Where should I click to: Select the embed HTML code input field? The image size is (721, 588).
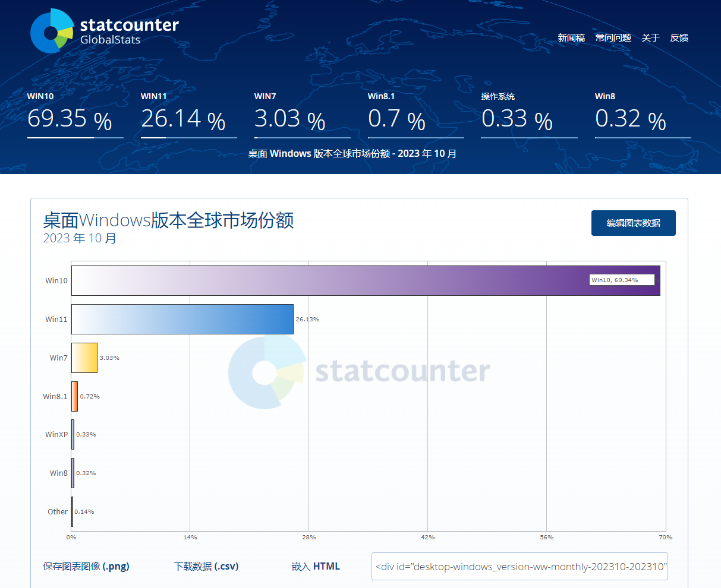pyautogui.click(x=520, y=566)
